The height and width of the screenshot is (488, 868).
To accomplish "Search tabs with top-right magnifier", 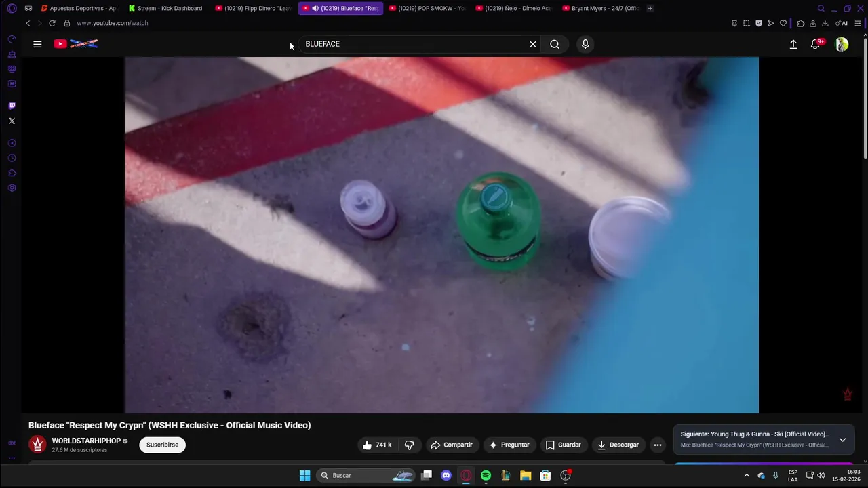I will [x=821, y=8].
